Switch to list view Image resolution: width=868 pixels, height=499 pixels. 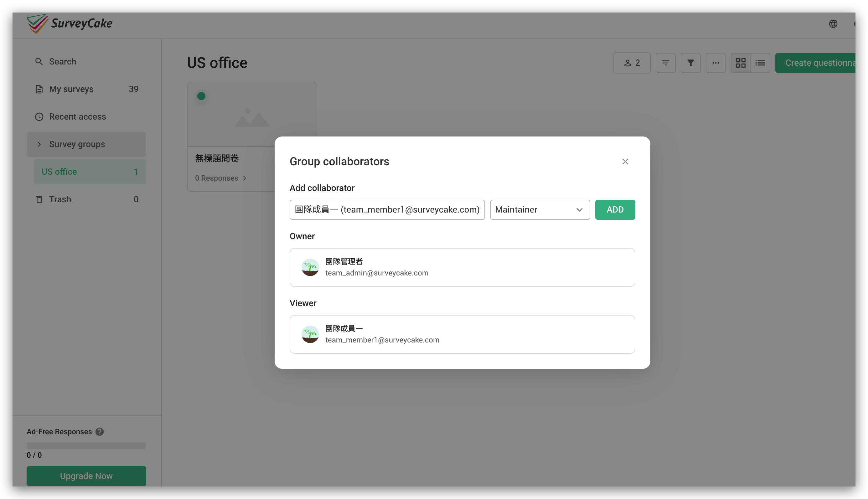point(760,63)
